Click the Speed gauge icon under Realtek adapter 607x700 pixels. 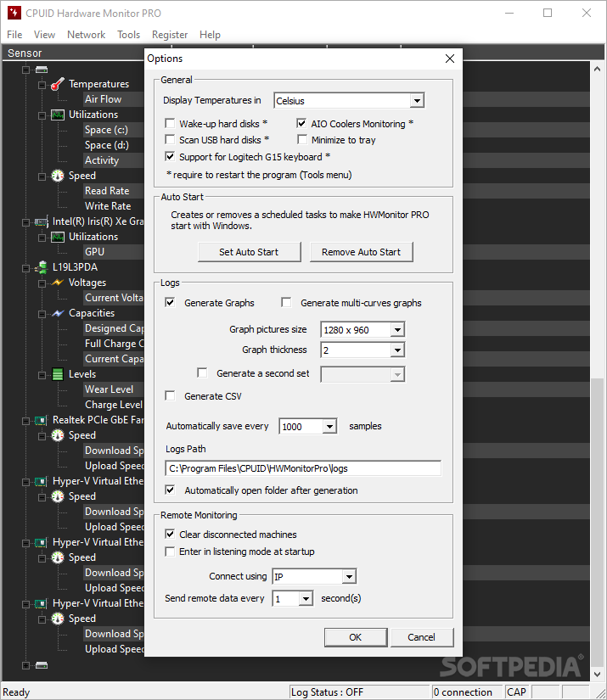58,435
